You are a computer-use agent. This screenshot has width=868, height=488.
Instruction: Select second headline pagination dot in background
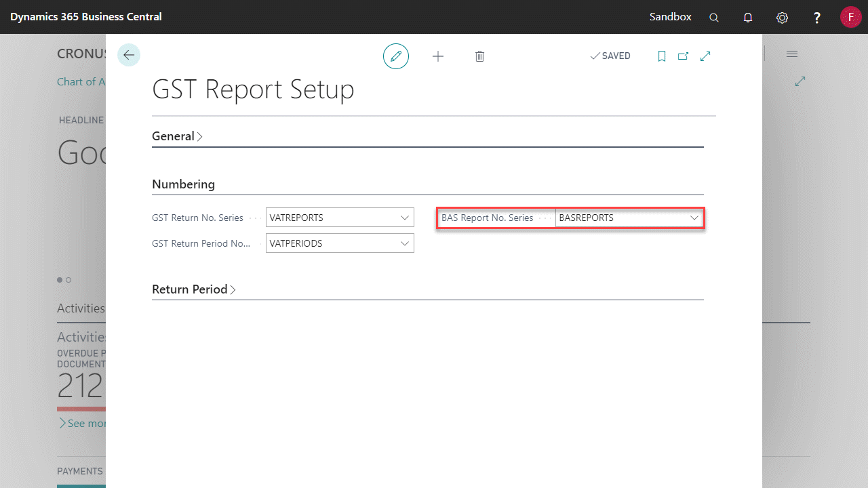coord(68,280)
